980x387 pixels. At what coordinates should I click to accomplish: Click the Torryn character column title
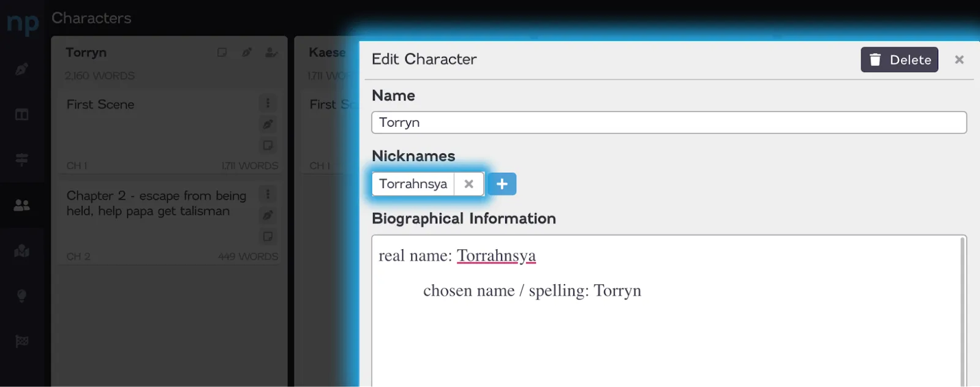pyautogui.click(x=86, y=53)
